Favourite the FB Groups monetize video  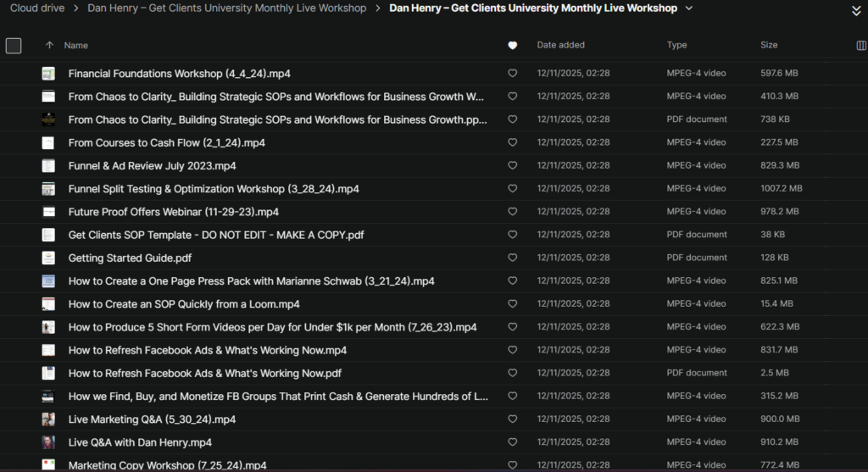[513, 396]
